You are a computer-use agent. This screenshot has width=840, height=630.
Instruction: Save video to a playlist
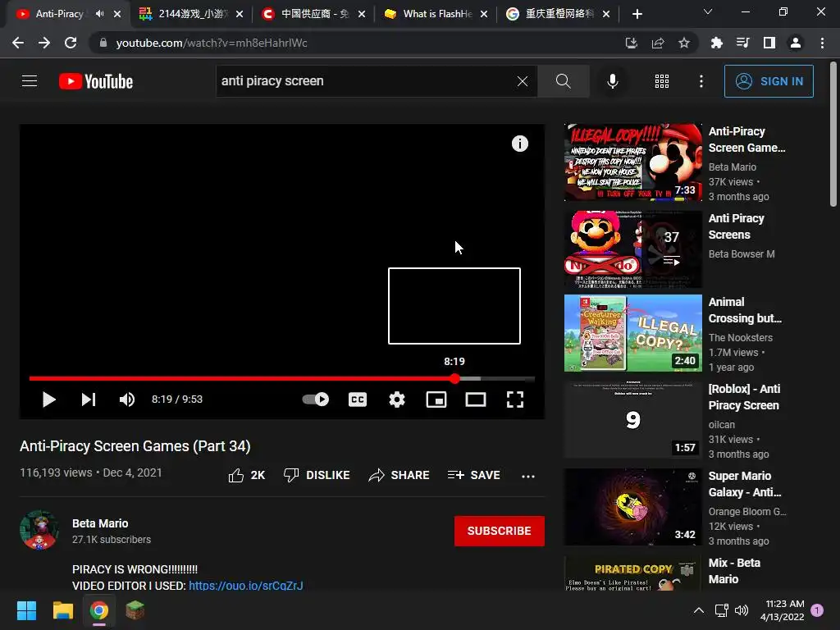(x=473, y=475)
